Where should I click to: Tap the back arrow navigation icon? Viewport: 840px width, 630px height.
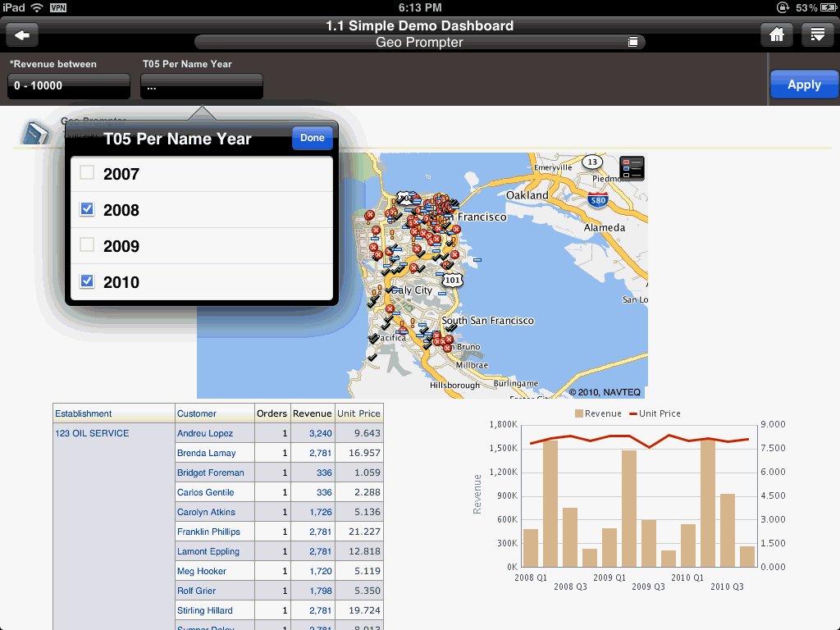point(21,34)
